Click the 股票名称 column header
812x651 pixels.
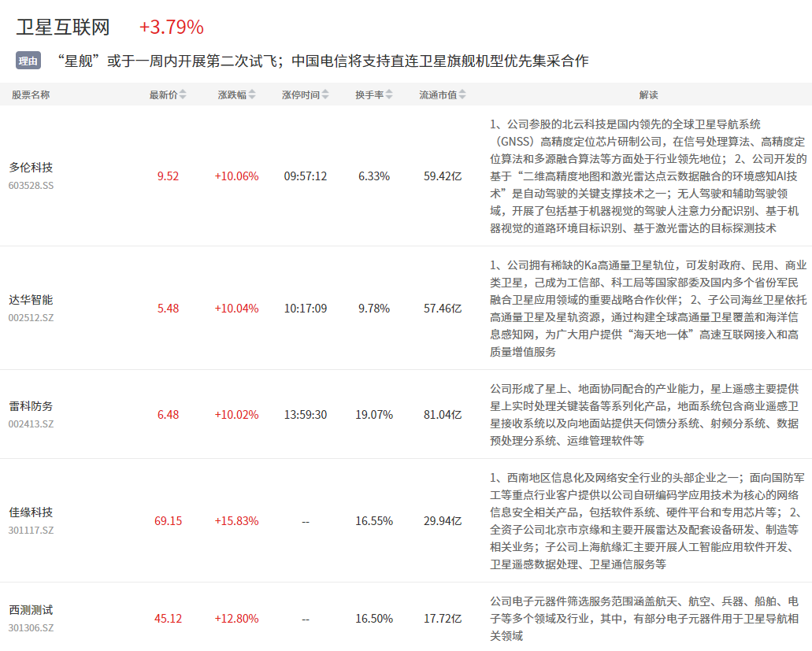coord(31,94)
